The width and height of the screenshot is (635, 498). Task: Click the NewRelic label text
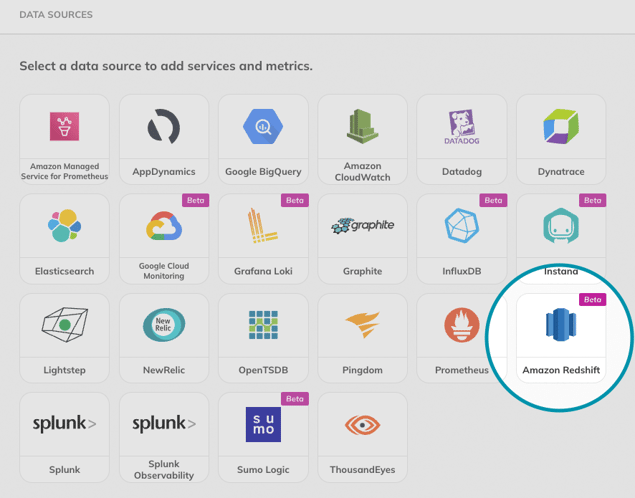(x=164, y=370)
